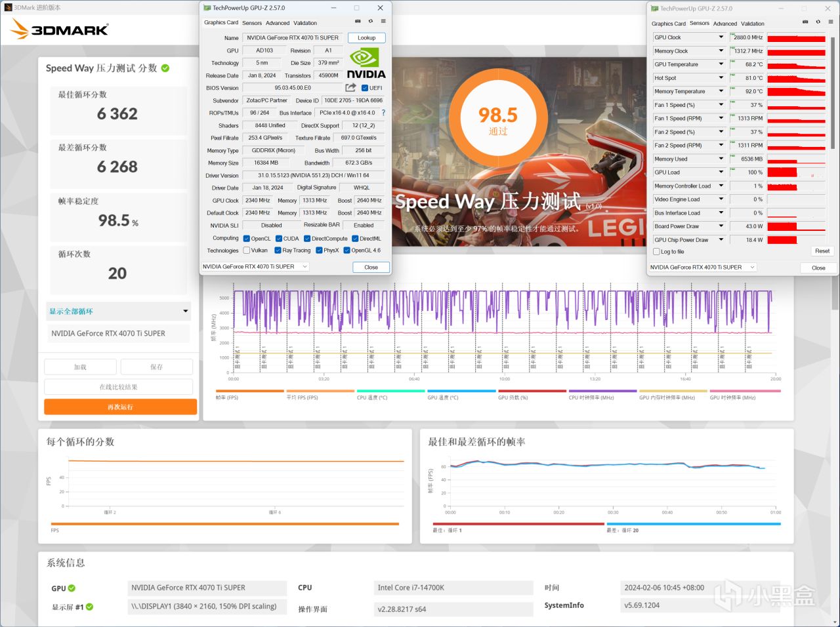Toggle the Ray Tracing checkbox

(x=278, y=251)
